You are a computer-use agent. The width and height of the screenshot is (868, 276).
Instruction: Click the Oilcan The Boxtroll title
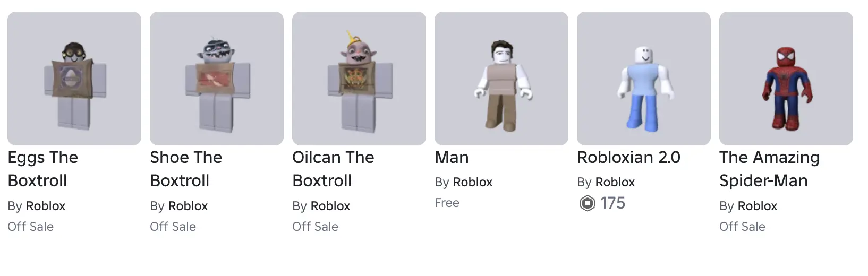pyautogui.click(x=333, y=169)
